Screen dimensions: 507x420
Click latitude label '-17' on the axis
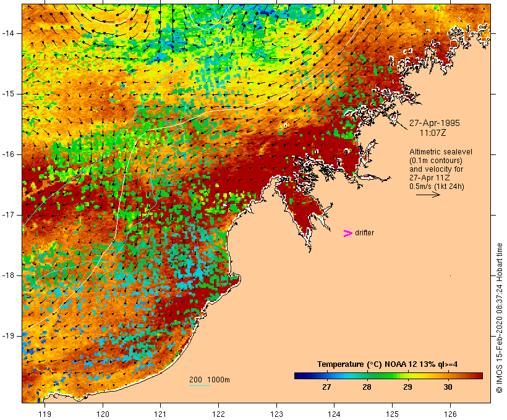(x=8, y=215)
